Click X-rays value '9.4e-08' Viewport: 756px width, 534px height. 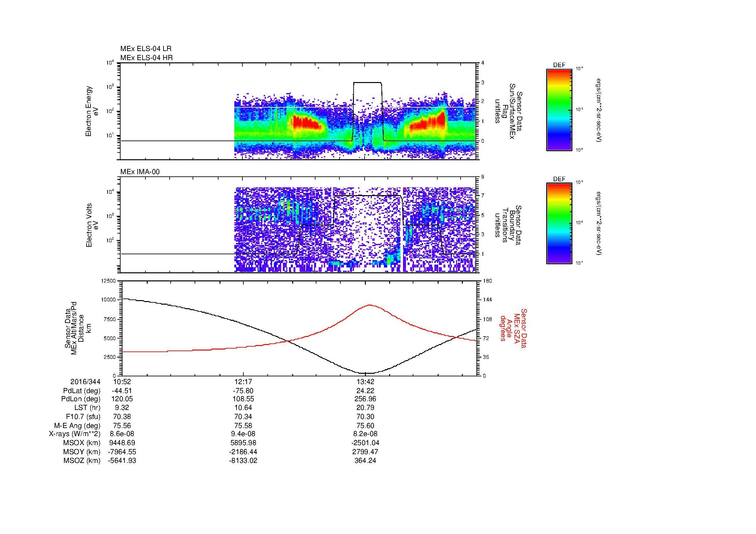pos(243,434)
